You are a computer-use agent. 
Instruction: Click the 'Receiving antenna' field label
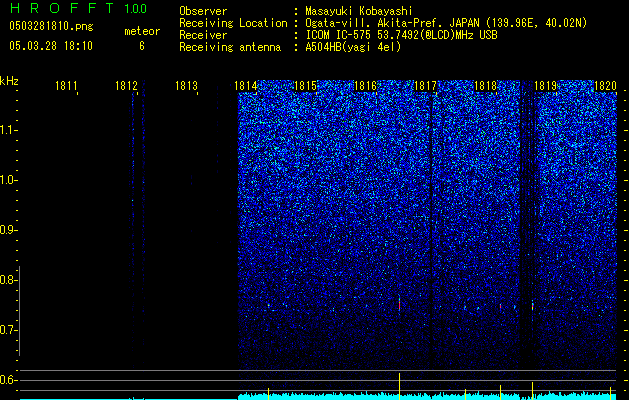coord(230,47)
